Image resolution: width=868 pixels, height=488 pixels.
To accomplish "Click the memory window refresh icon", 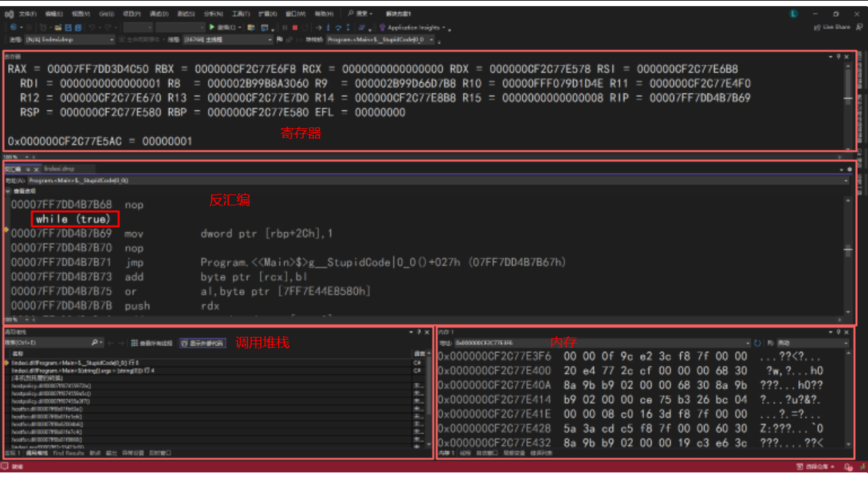I will [757, 344].
